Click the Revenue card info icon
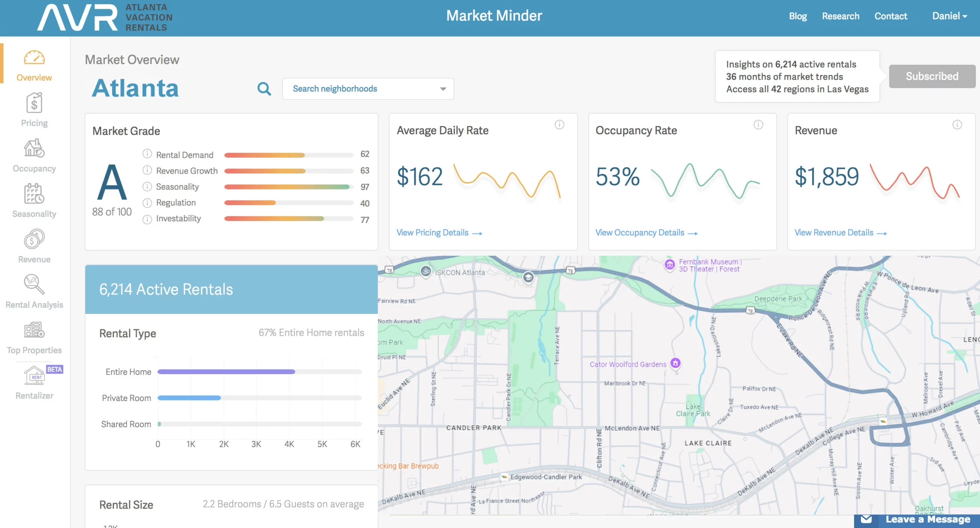The width and height of the screenshot is (980, 528). tap(957, 124)
